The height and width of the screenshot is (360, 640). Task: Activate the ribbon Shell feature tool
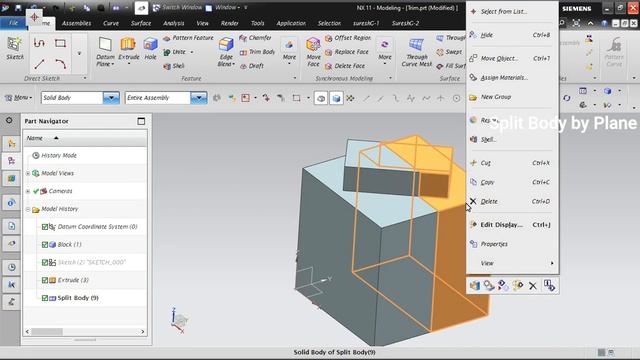pos(174,66)
